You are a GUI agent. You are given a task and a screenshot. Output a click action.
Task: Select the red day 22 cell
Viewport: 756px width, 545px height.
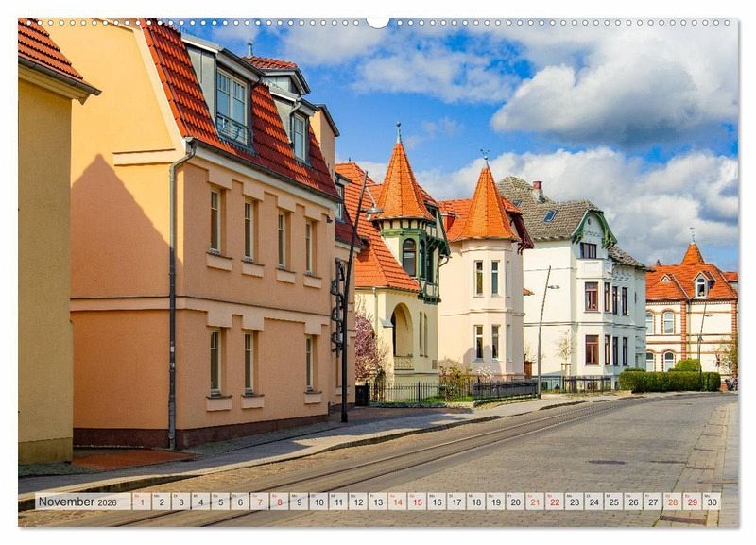554,502
